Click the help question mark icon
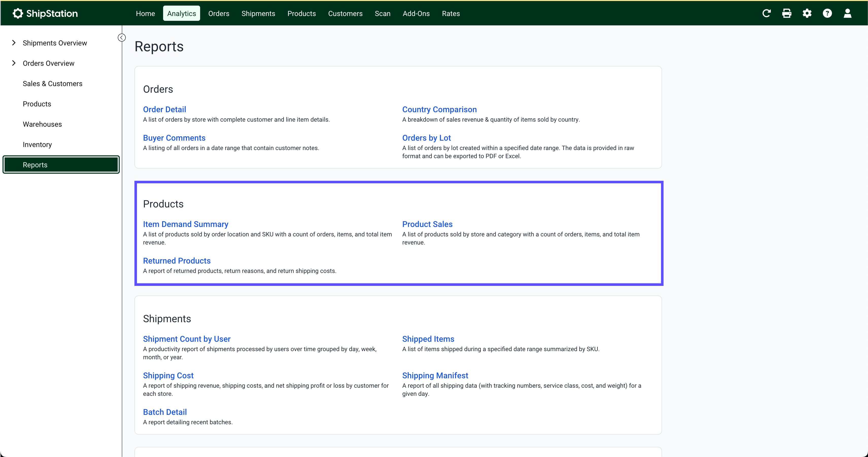The image size is (868, 457). tap(827, 13)
